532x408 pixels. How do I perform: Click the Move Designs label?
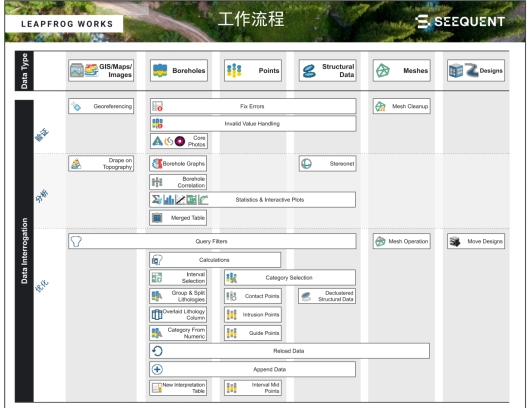[485, 241]
